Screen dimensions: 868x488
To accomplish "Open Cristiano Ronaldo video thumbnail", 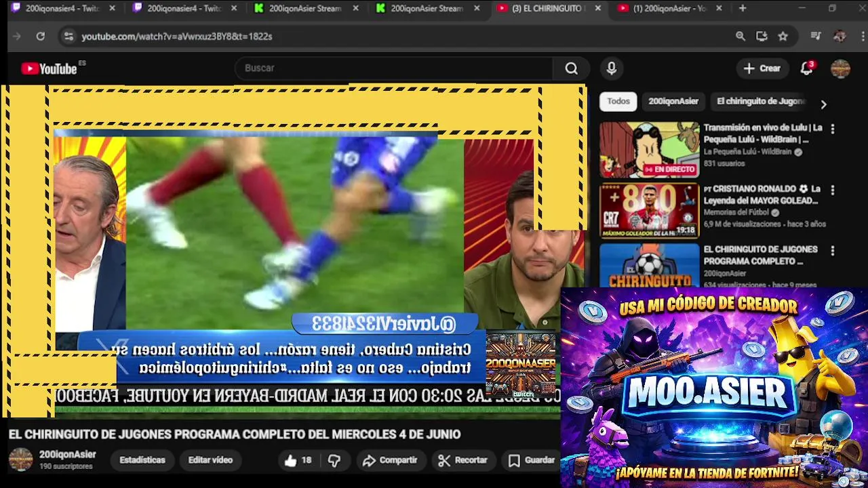I will (x=649, y=211).
